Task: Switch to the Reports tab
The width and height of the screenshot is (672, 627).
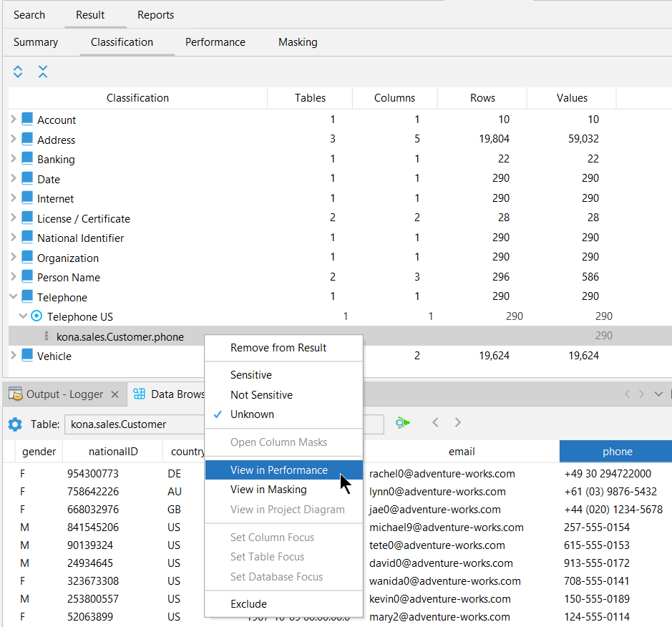Action: pos(155,15)
